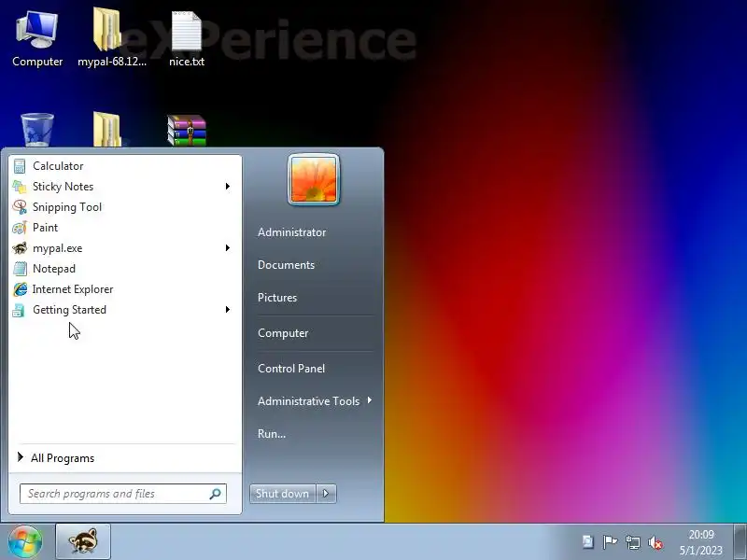Click the Snipping Tool scissors icon

tap(20, 207)
